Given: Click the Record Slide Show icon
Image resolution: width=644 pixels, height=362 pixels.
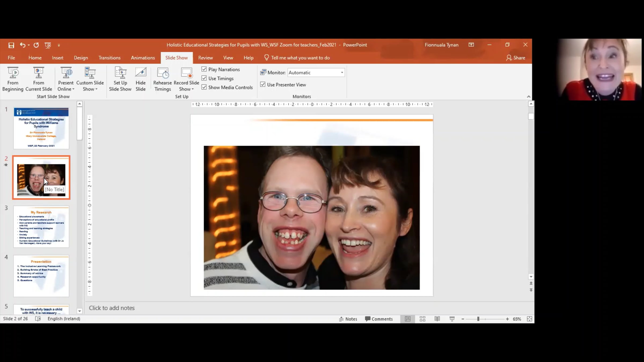Looking at the screenshot, I should pyautogui.click(x=186, y=73).
